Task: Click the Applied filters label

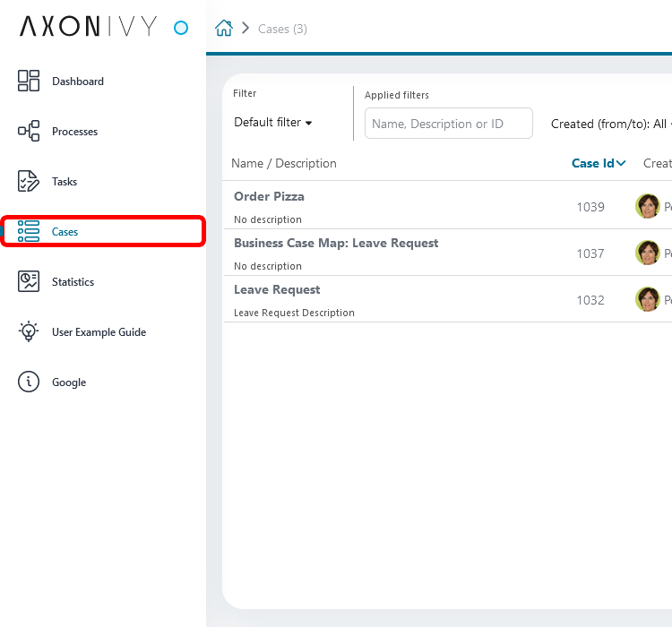Action: 396,95
